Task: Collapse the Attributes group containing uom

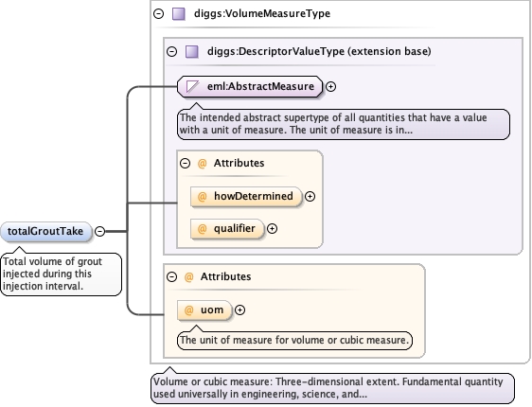Action: (x=172, y=276)
